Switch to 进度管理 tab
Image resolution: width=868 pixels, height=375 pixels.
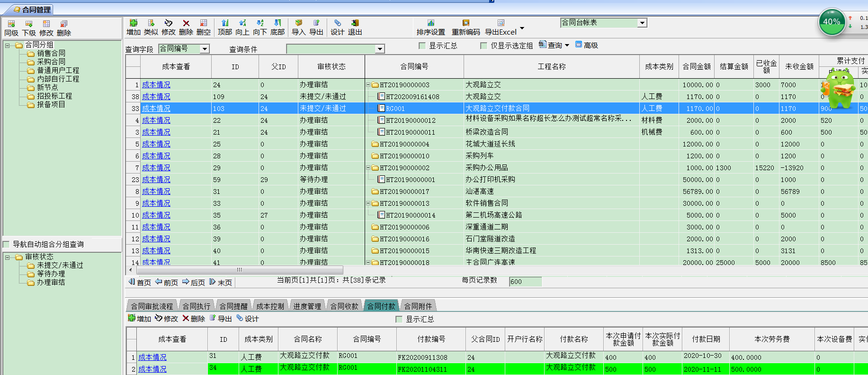307,306
